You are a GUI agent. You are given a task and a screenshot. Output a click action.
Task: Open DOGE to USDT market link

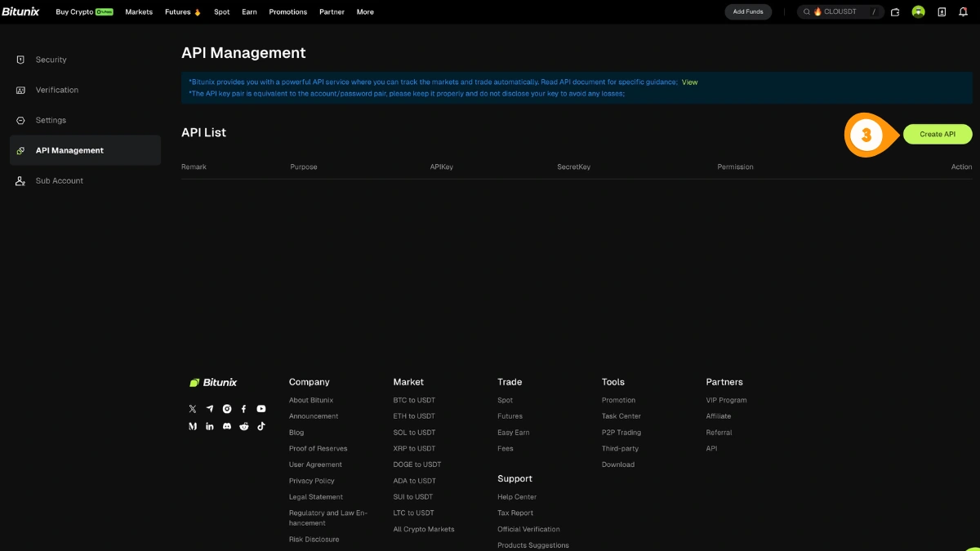[x=417, y=464]
